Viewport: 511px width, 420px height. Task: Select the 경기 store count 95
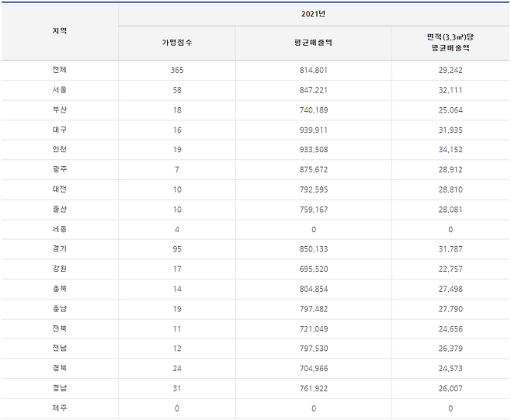177,250
